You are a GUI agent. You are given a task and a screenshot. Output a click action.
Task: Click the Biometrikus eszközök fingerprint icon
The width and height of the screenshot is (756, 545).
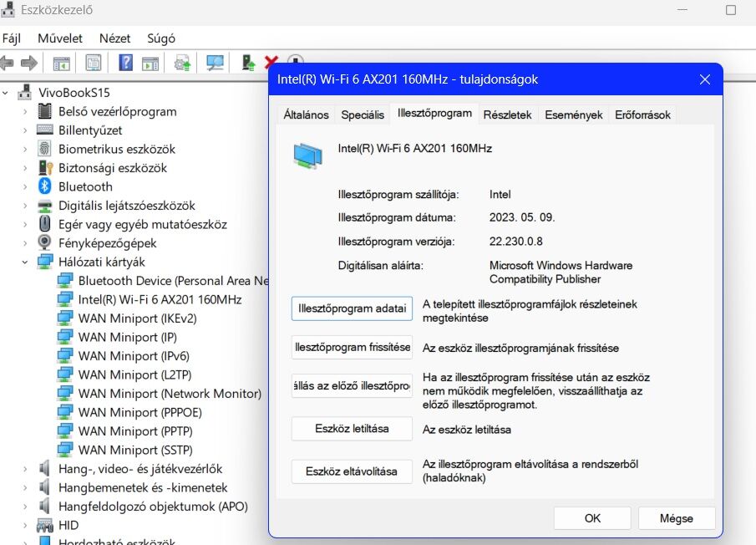(x=44, y=149)
